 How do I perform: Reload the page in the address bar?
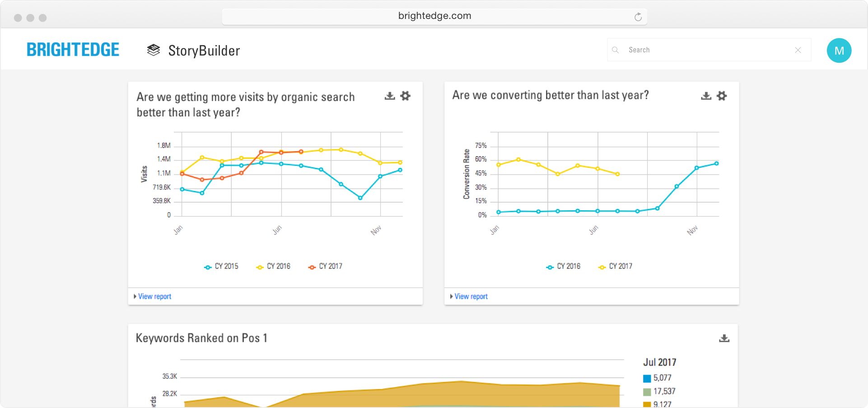(x=638, y=17)
